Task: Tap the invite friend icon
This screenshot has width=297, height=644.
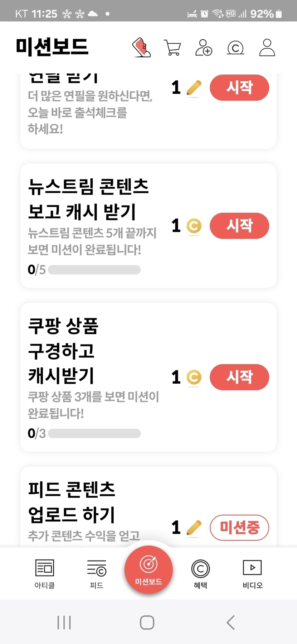Action: pyautogui.click(x=204, y=47)
